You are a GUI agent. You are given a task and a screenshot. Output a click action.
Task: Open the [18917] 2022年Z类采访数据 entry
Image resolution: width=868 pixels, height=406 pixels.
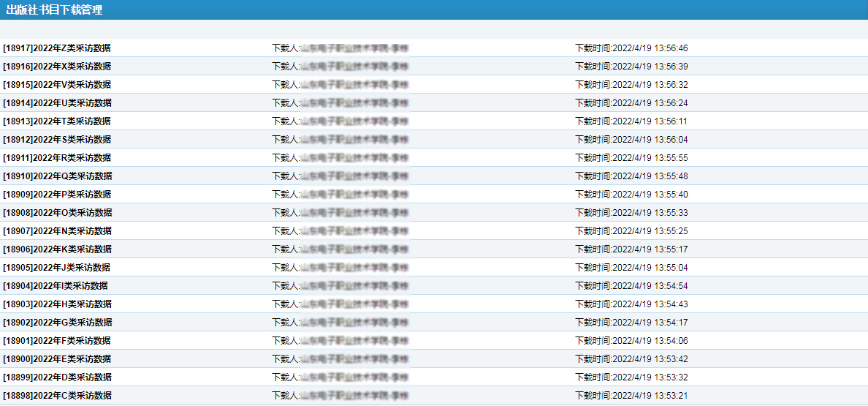pos(57,48)
